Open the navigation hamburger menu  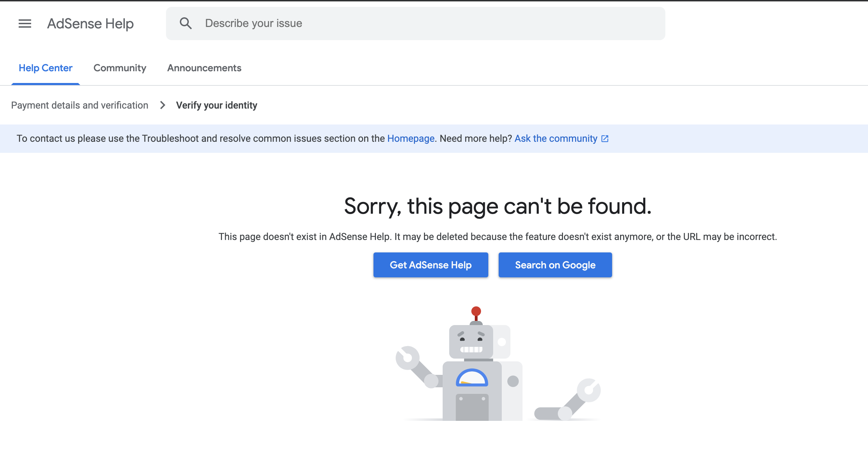[x=25, y=24]
